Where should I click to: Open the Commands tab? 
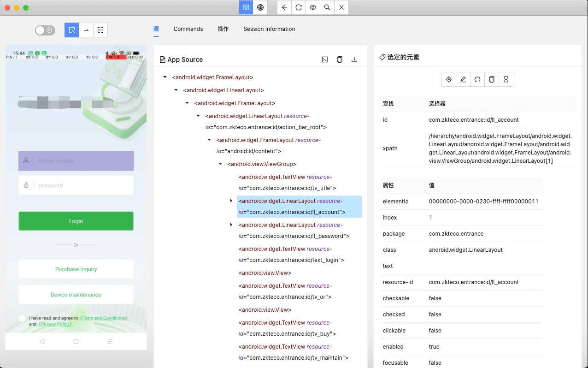188,29
